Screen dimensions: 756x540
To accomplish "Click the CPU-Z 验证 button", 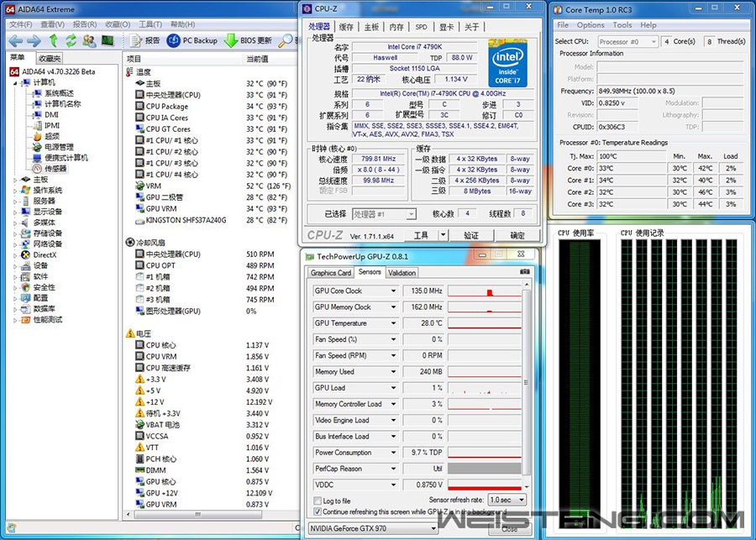I will [x=471, y=235].
